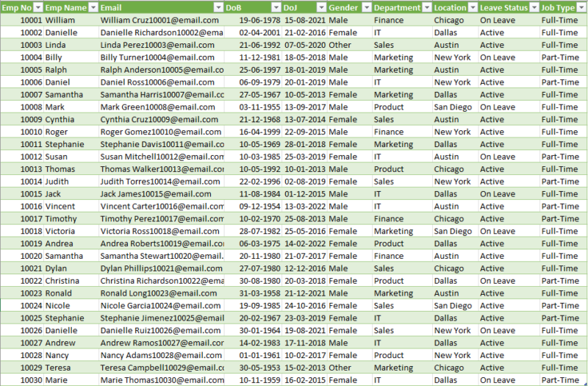Select Linda's Gender cell Other
This screenshot has width=588, height=386.
click(350, 45)
